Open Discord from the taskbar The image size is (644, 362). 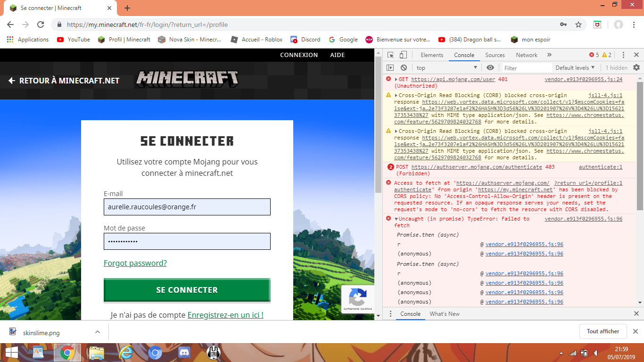click(x=184, y=353)
